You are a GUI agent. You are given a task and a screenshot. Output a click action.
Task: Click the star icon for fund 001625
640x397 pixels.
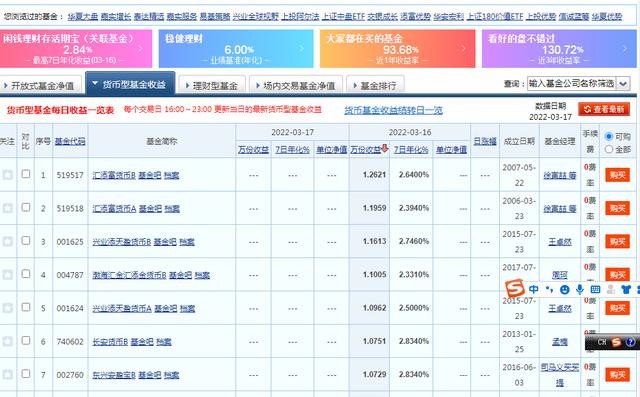click(7, 242)
